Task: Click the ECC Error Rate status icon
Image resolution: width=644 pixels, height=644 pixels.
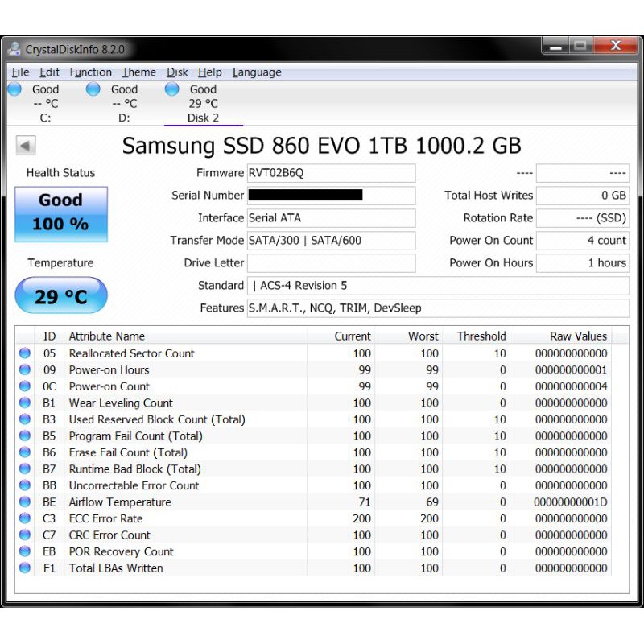Action: coord(25,518)
